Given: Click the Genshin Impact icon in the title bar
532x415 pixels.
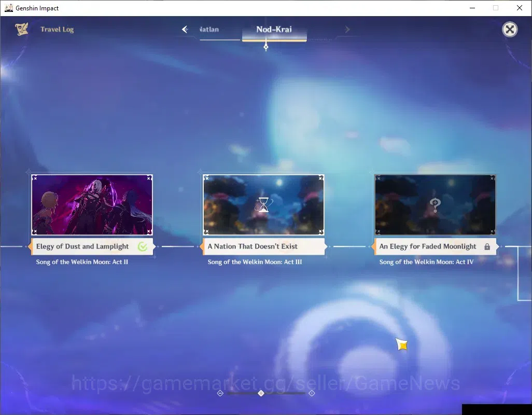Looking at the screenshot, I should 8,8.
